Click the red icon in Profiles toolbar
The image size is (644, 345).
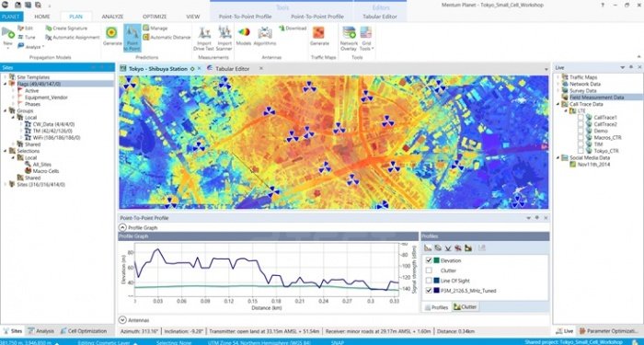click(458, 248)
